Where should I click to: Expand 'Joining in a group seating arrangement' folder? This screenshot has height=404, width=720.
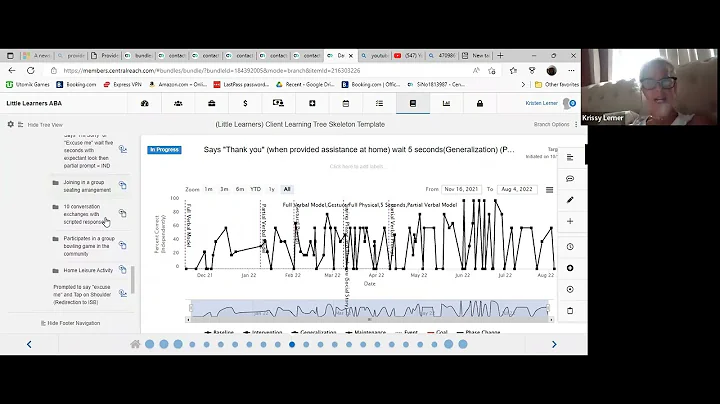[x=56, y=183]
